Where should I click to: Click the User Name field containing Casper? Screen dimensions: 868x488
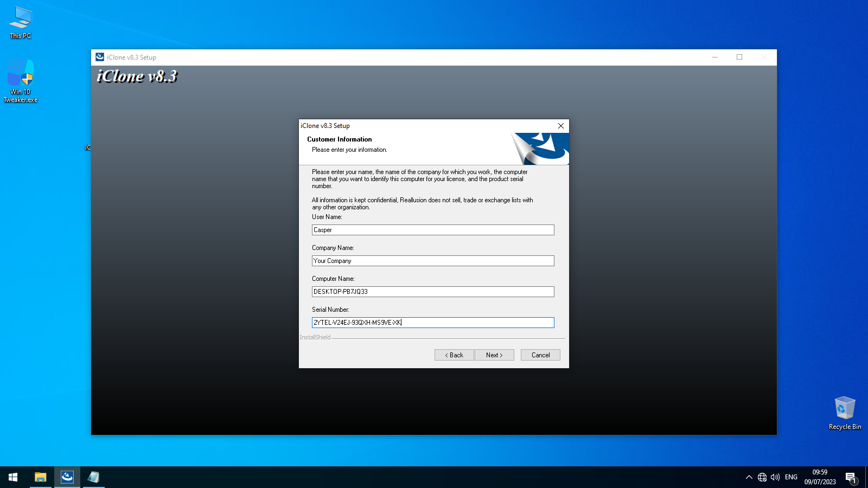click(433, 230)
